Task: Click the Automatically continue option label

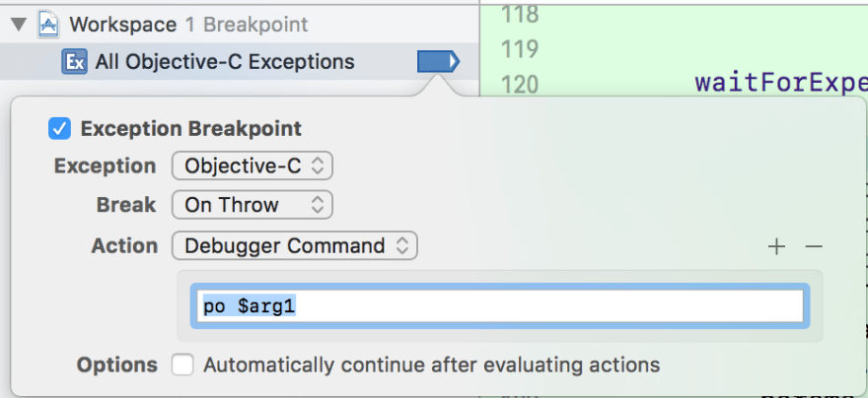Action: 432,365
